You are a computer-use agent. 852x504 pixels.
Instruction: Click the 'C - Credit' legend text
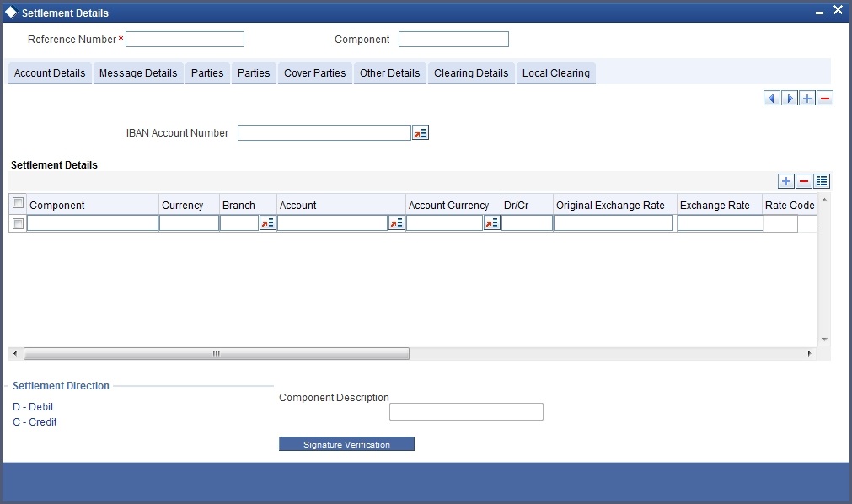pos(35,422)
